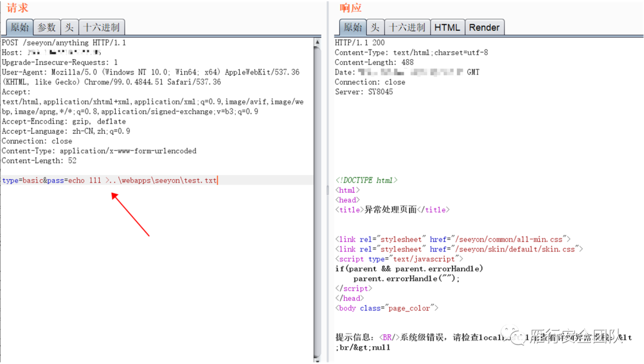This screenshot has width=644, height=364.
Task: Click the 响应 panel title
Action: pos(351,8)
